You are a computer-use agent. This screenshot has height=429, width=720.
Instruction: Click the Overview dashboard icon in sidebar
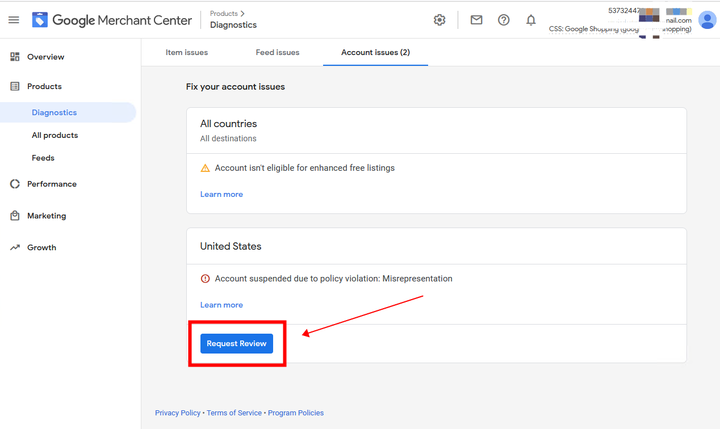pos(15,56)
